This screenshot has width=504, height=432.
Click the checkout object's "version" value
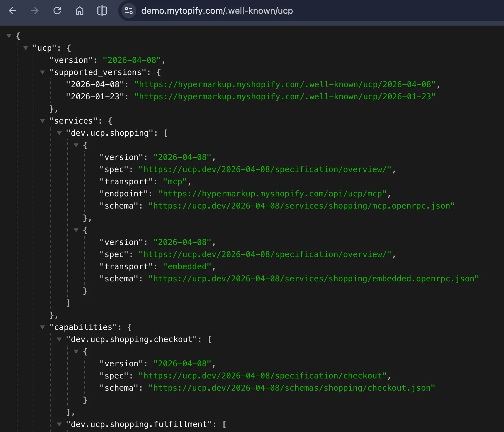pos(182,364)
